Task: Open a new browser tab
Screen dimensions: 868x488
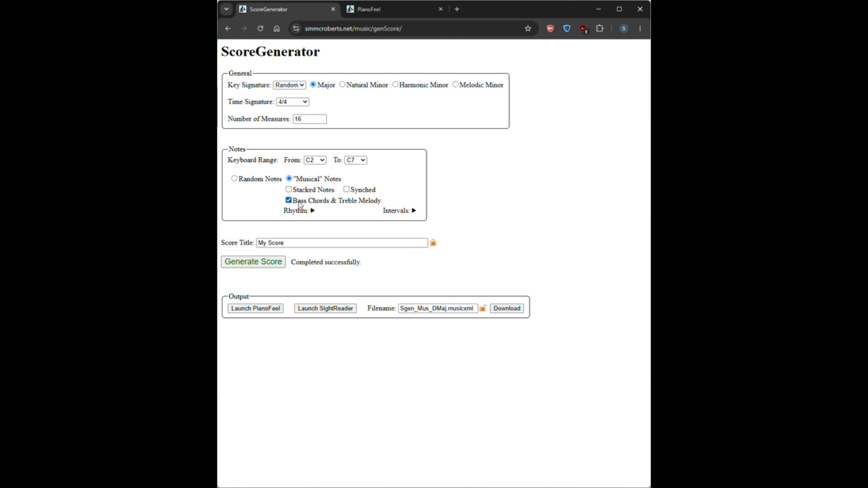Action: (x=457, y=9)
